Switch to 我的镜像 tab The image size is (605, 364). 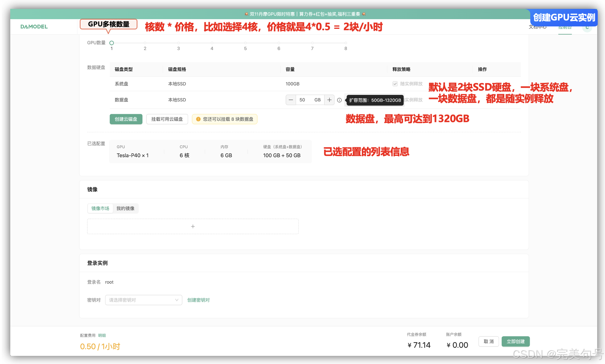[125, 208]
